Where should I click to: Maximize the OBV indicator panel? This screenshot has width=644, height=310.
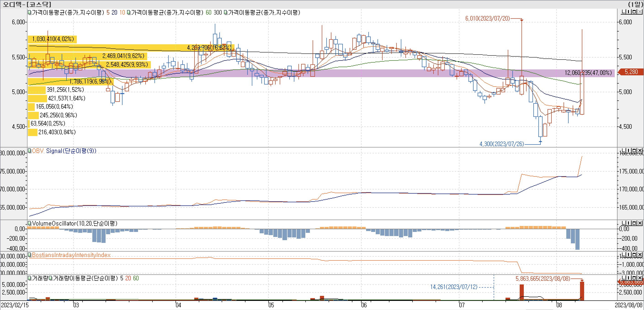[634, 150]
